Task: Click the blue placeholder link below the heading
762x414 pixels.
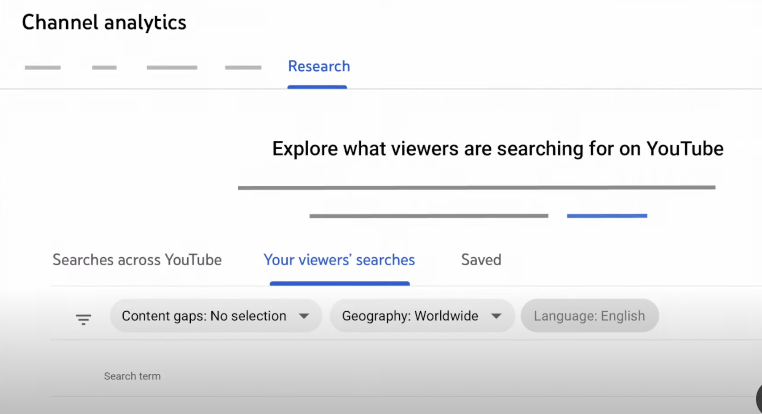Action: pos(607,215)
